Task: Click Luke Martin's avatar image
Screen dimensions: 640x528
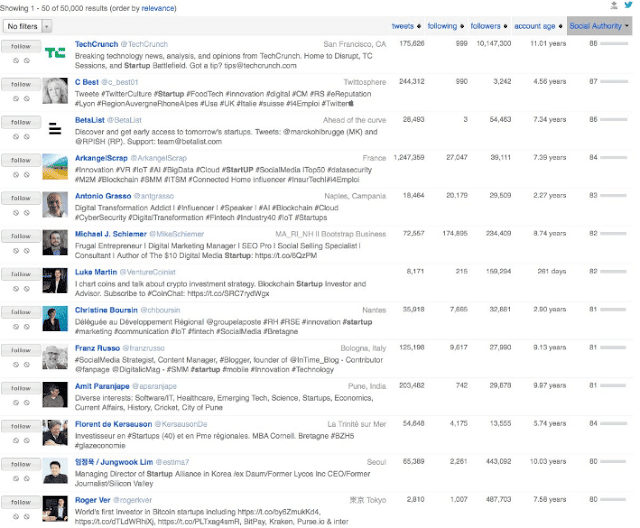Action: pos(55,280)
